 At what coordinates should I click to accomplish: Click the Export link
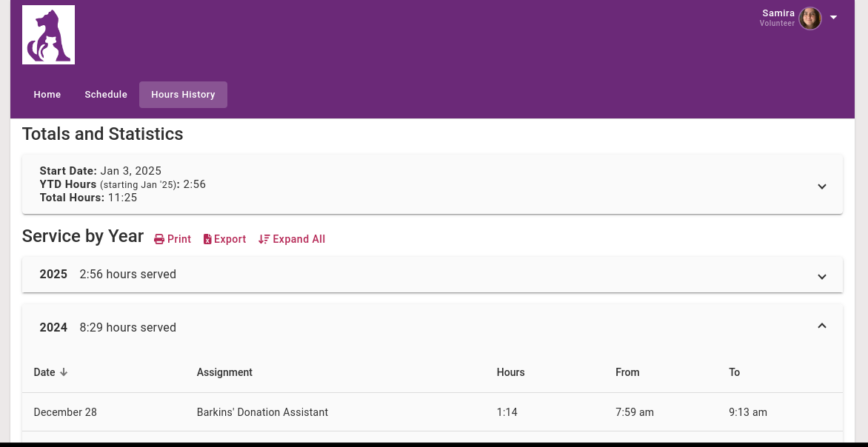click(x=224, y=239)
